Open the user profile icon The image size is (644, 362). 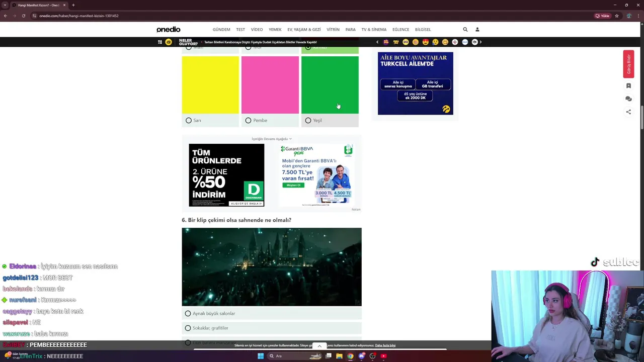477,29
